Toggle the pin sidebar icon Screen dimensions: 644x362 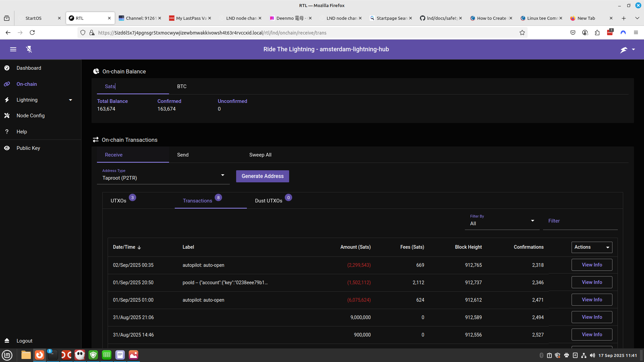click(29, 49)
